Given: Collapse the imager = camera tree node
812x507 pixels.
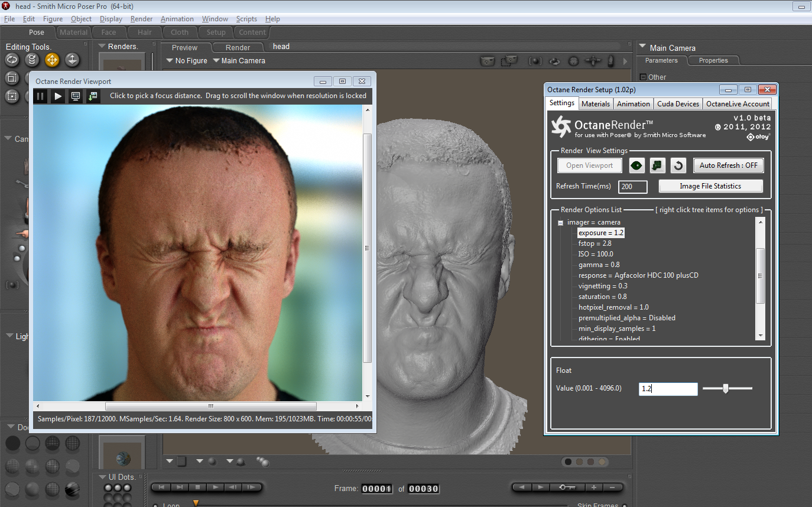Looking at the screenshot, I should 561,223.
